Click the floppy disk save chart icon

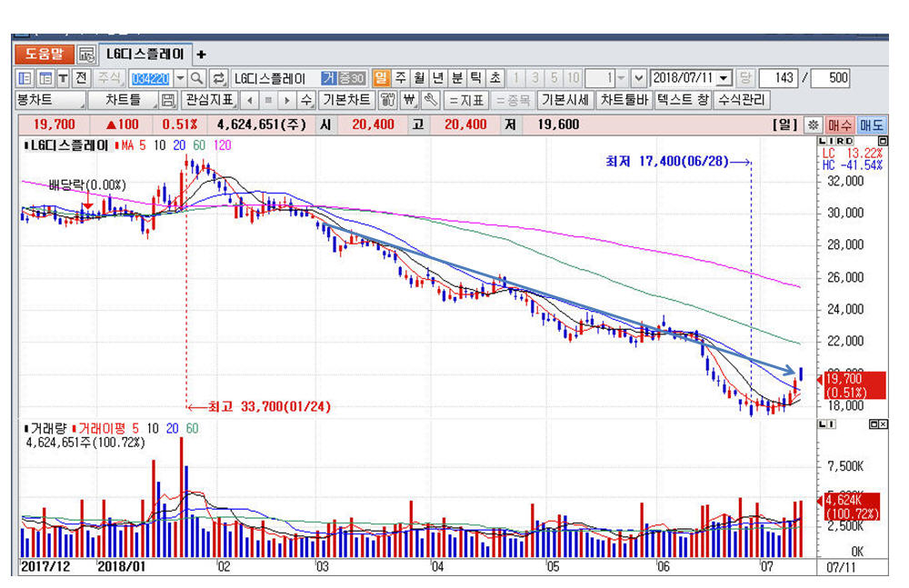167,100
